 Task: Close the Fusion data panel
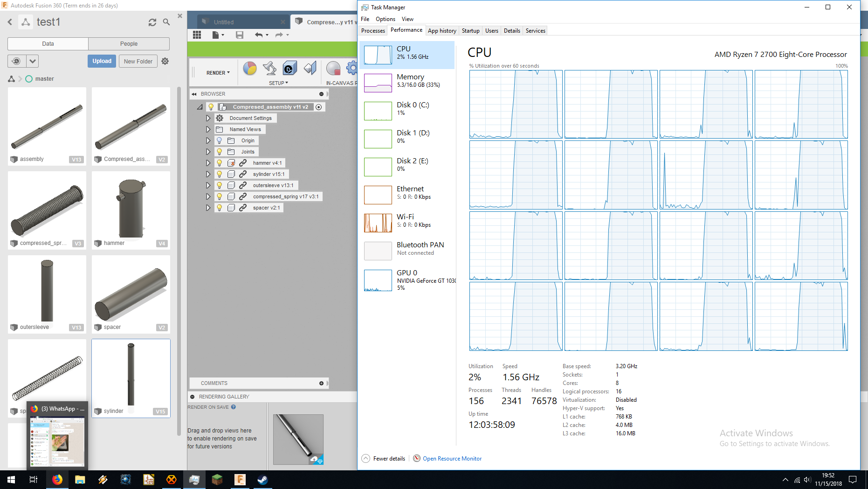[180, 16]
